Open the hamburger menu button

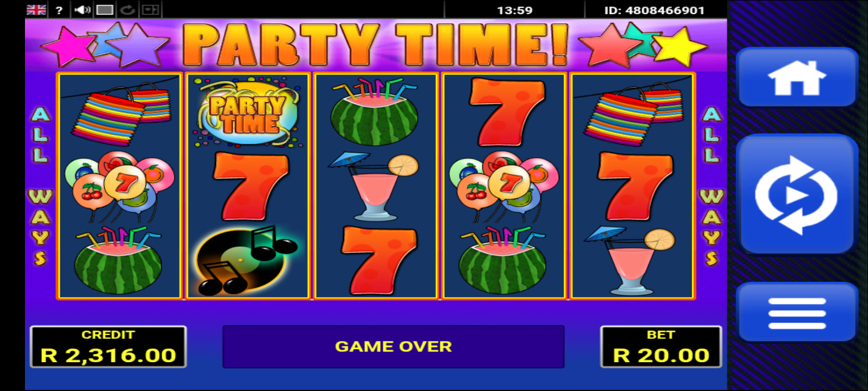pyautogui.click(x=796, y=313)
